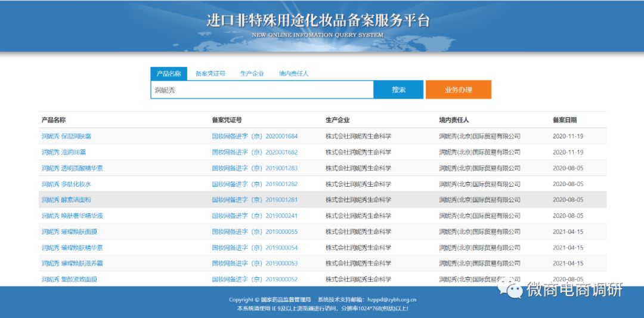Open the 润妮秀 酵素洁面粉 product link
The width and height of the screenshot is (644, 318).
point(66,200)
